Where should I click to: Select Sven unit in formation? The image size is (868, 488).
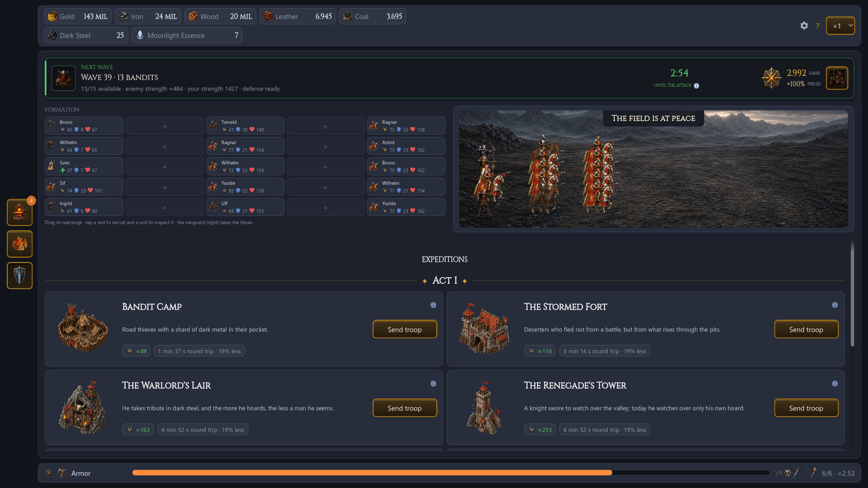(84, 166)
